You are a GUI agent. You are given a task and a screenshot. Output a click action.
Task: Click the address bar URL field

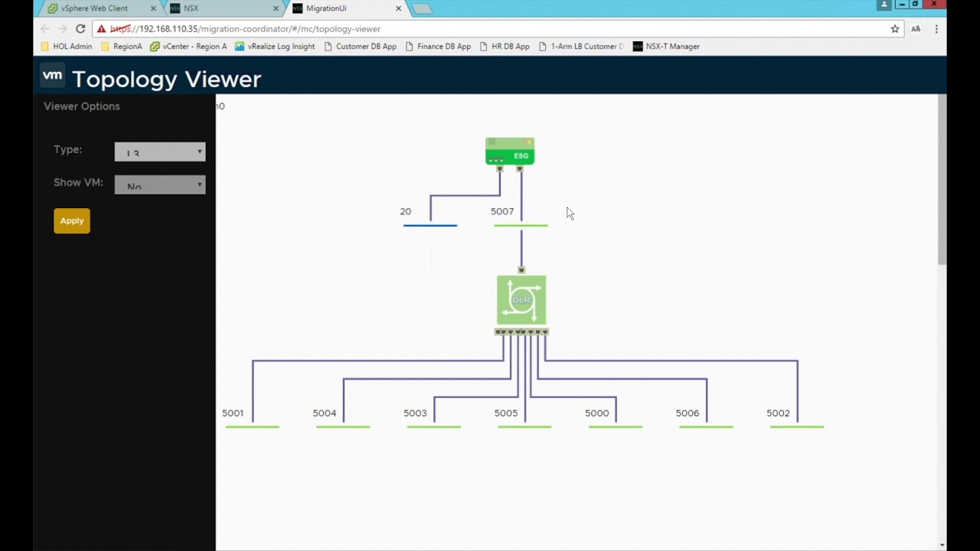coord(490,29)
